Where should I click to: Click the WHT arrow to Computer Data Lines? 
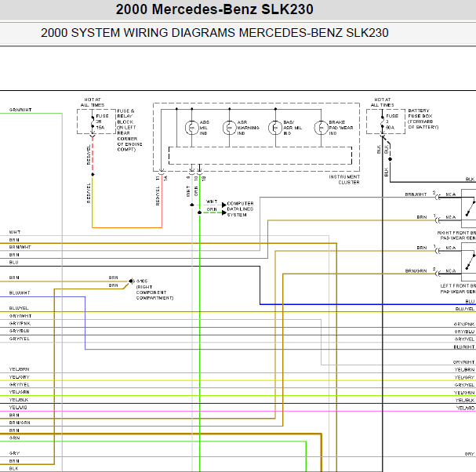(224, 205)
